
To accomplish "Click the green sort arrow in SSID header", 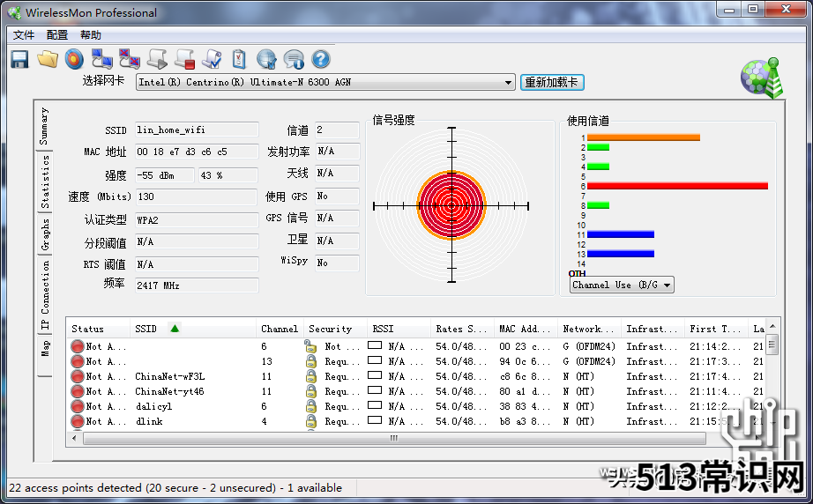I will 175,329.
